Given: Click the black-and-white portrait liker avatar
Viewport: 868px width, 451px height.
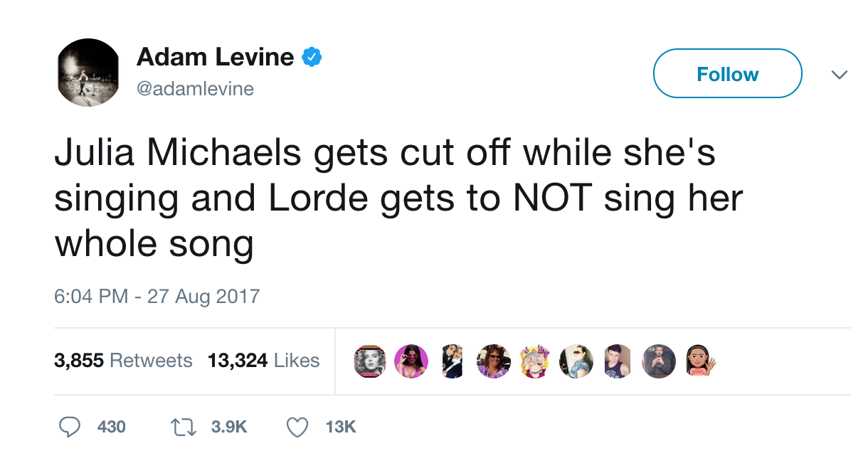Looking at the screenshot, I should 370,361.
